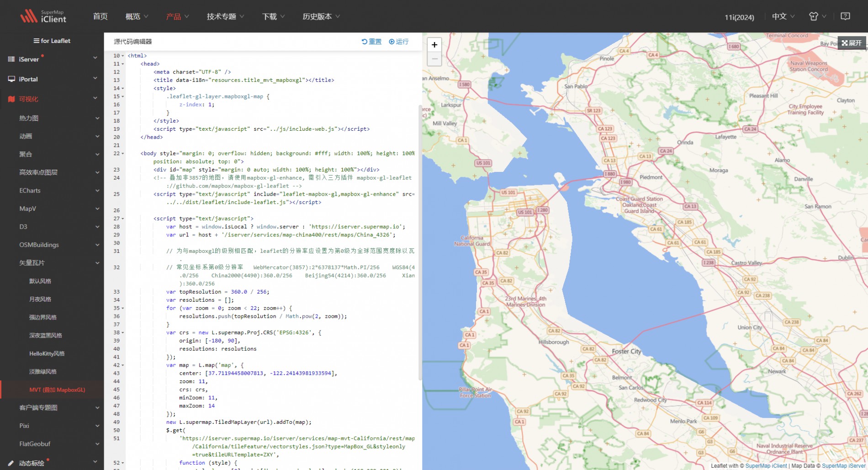Select the 默认风格 example
The width and height of the screenshot is (868, 470).
point(40,281)
